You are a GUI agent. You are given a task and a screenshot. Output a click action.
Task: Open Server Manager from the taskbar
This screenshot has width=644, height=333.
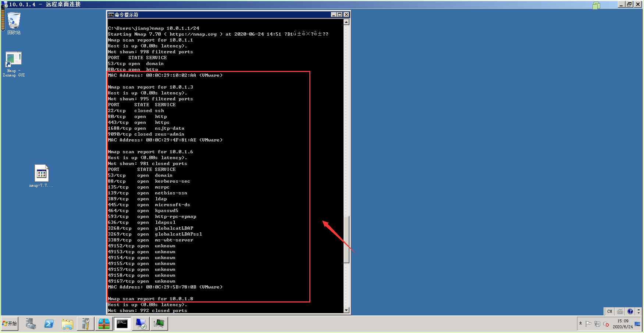(x=31, y=324)
